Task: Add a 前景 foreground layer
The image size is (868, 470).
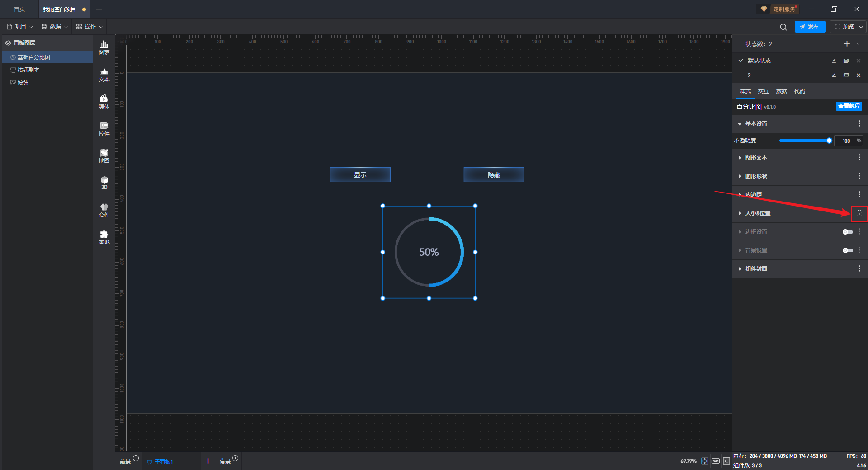Action: click(x=136, y=458)
